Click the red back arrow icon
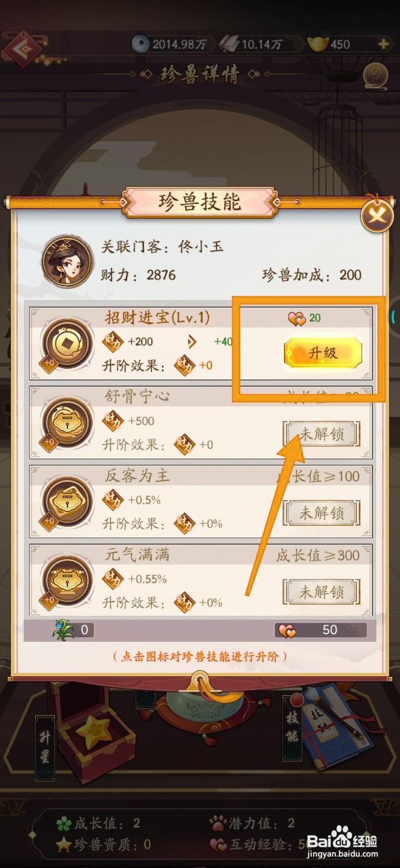Viewport: 400px width, 868px height. pyautogui.click(x=23, y=49)
